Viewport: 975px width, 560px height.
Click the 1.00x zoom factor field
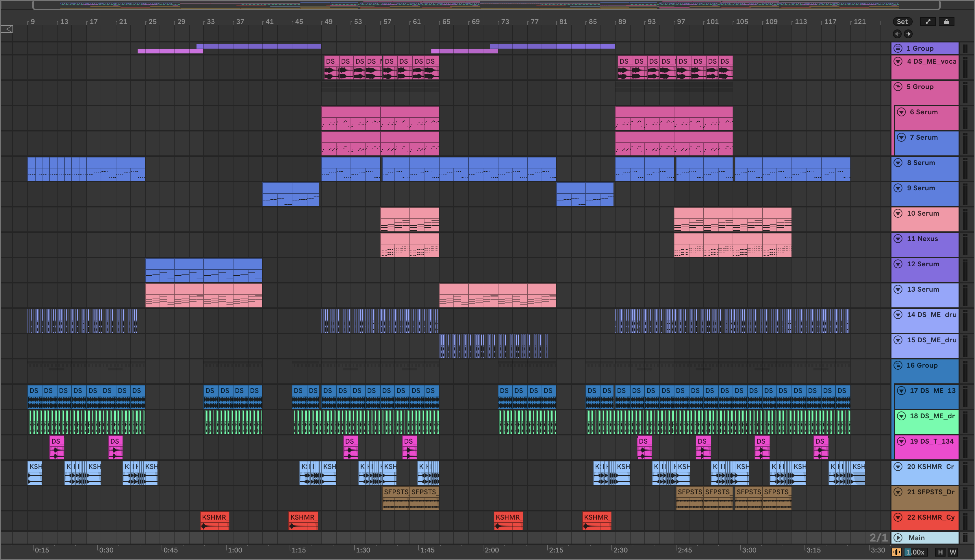click(915, 552)
